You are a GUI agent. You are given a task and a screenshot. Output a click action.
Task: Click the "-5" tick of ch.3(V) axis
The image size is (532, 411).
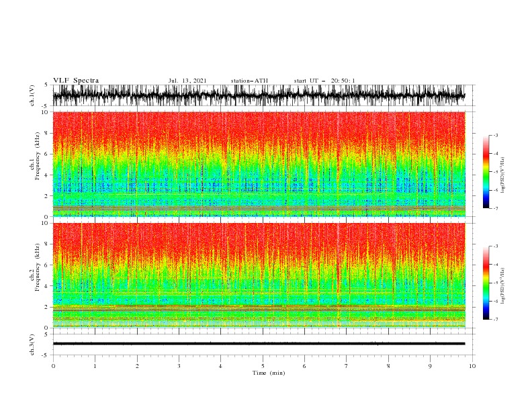point(46,355)
